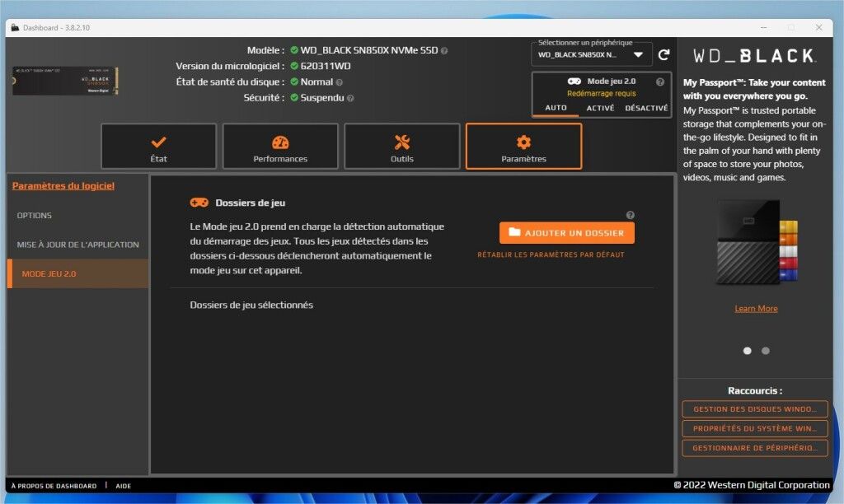Select the first carousel dot
The width and height of the screenshot is (844, 504).
(x=747, y=351)
